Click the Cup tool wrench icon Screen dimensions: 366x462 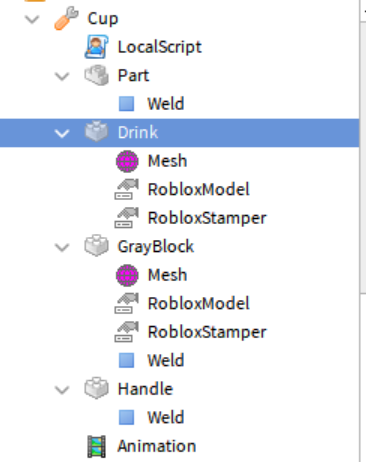[x=66, y=18]
